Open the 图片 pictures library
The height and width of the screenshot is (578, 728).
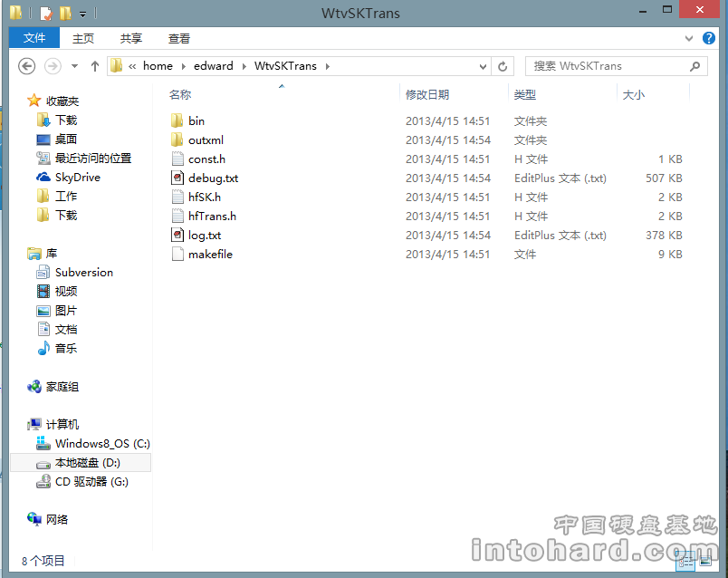66,311
